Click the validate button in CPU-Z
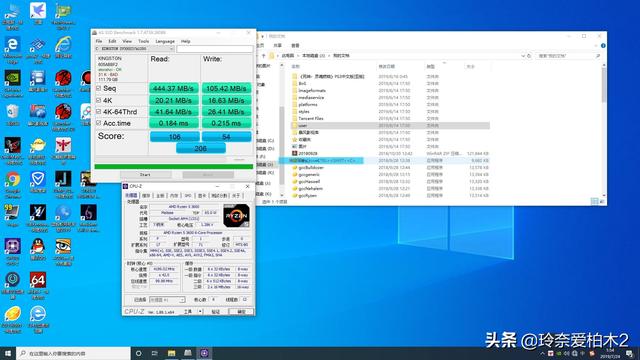The image size is (640, 360). pyautogui.click(x=216, y=311)
